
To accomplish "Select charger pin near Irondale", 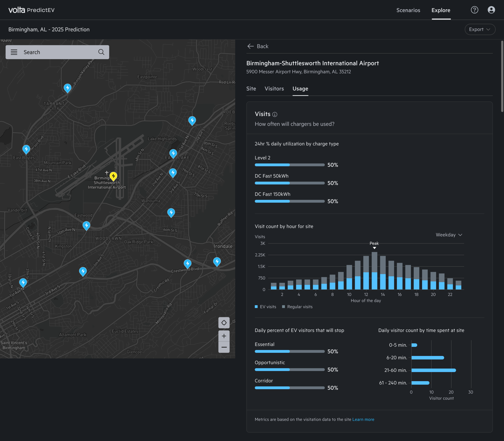I will point(217,262).
